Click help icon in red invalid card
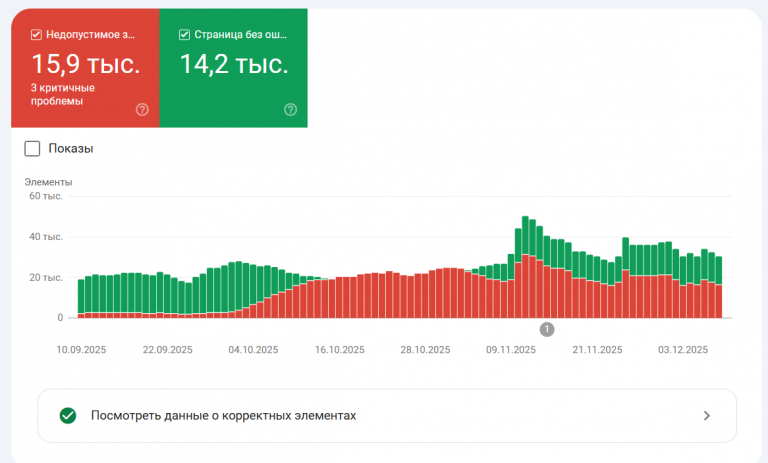The height and width of the screenshot is (463, 768). tap(142, 109)
